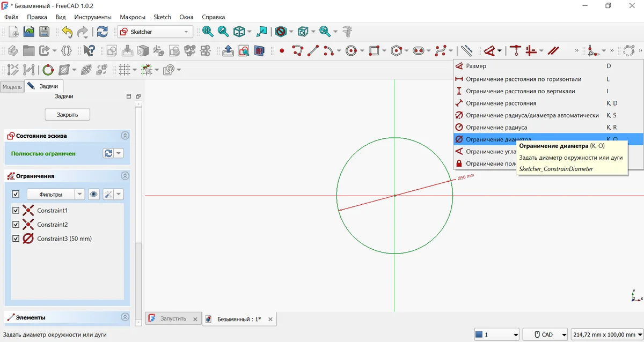Screen dimensions: 644x342
Task: Click the Fit all zoom icon
Action: [x=208, y=32]
